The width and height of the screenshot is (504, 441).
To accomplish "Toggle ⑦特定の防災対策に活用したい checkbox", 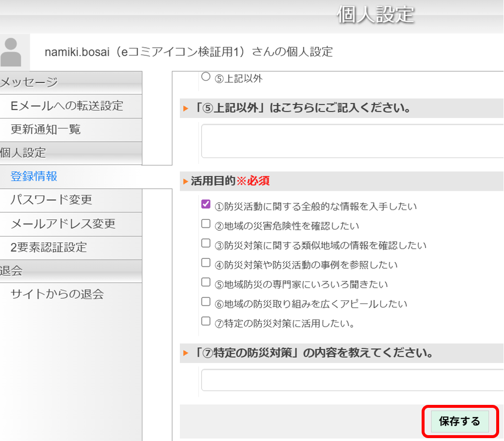I will tap(206, 321).
